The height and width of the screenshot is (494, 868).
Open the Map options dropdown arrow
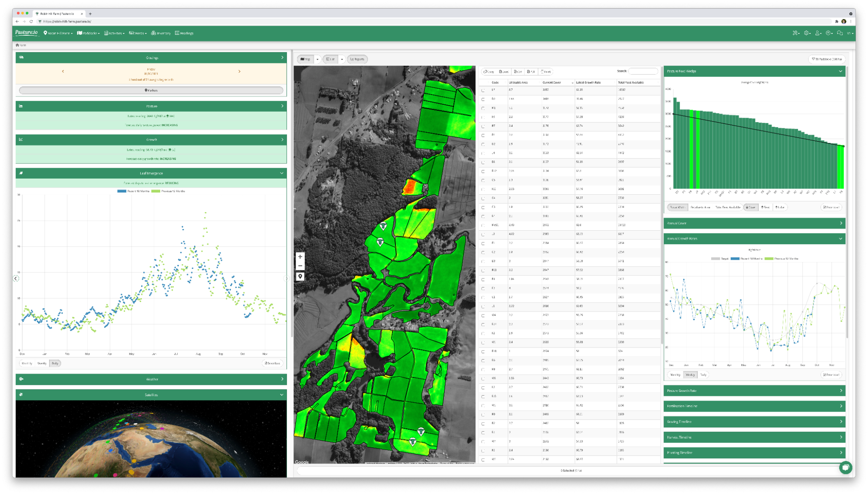[x=317, y=59]
